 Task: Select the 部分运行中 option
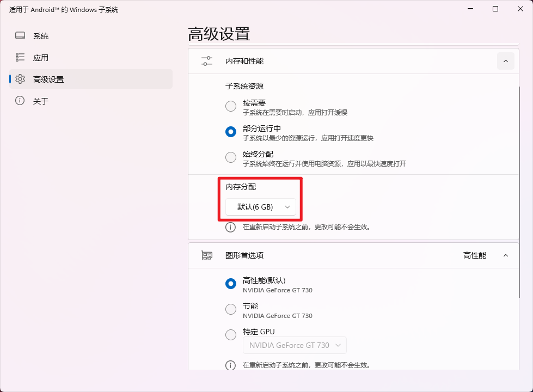[x=230, y=132]
